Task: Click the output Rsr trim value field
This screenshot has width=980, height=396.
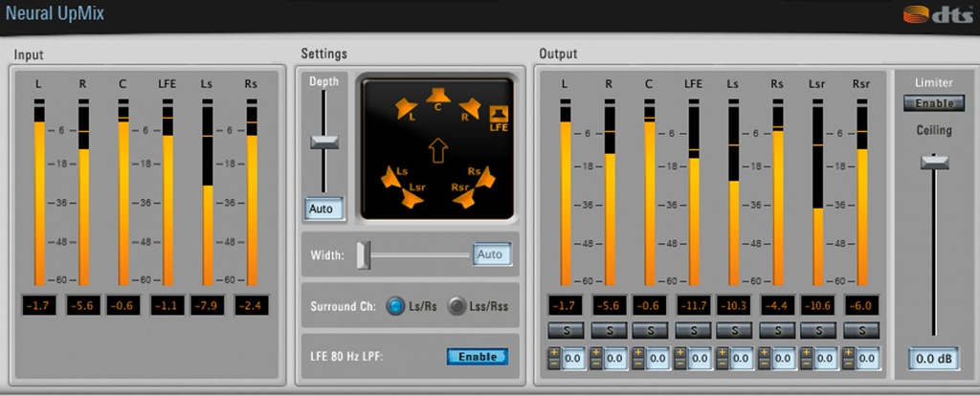Action: [867, 359]
